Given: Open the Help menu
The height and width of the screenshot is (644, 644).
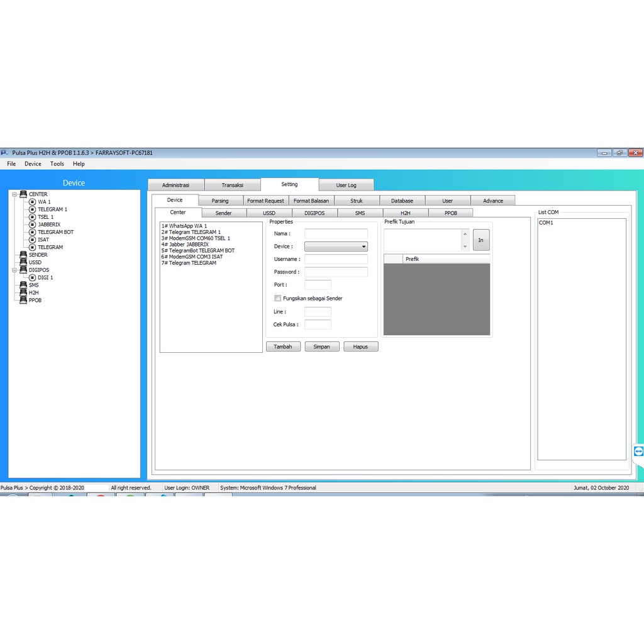Looking at the screenshot, I should tap(79, 164).
